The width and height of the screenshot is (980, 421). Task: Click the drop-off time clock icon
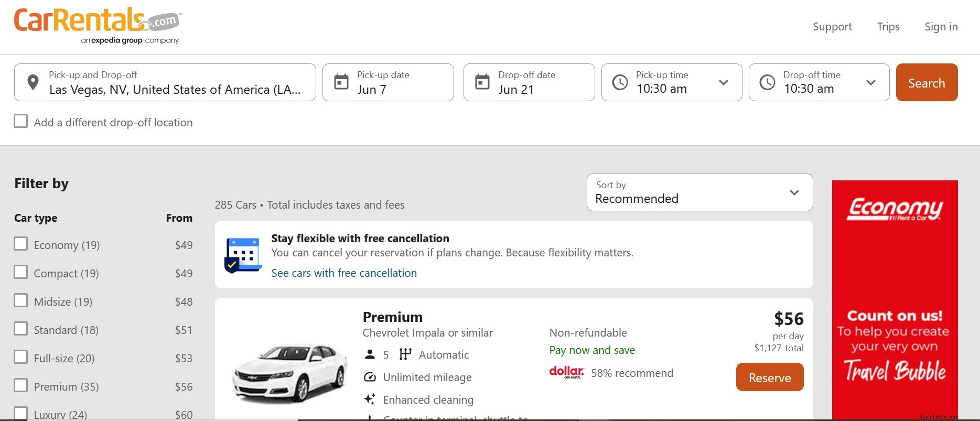[767, 82]
